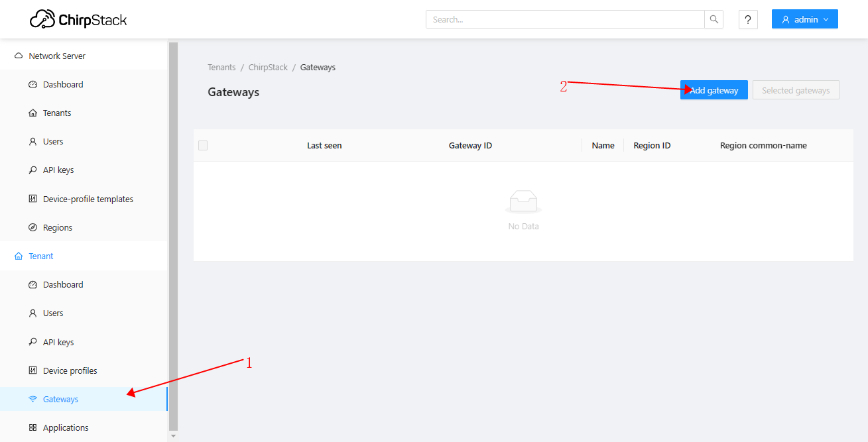Click the Tenants home icon

[33, 113]
